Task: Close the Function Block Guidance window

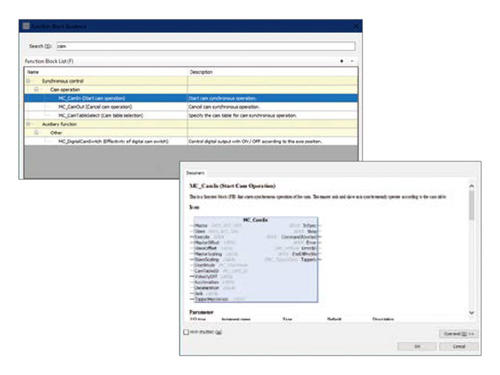Action: point(356,26)
